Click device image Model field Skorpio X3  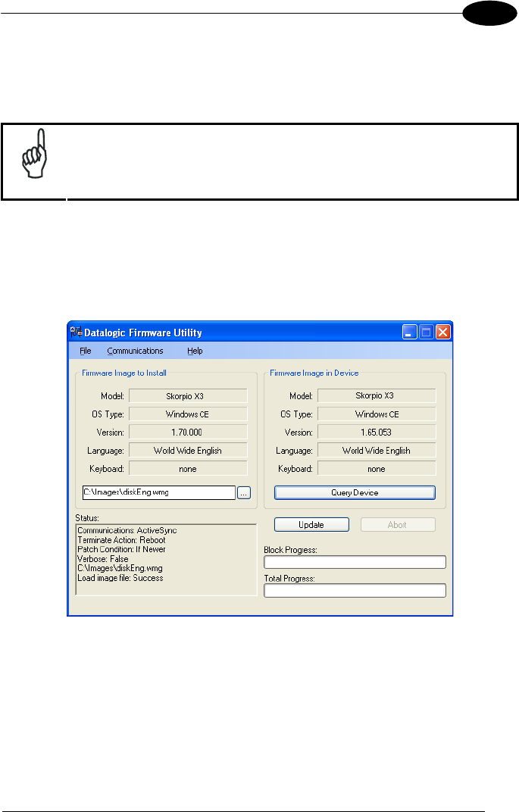377,395
